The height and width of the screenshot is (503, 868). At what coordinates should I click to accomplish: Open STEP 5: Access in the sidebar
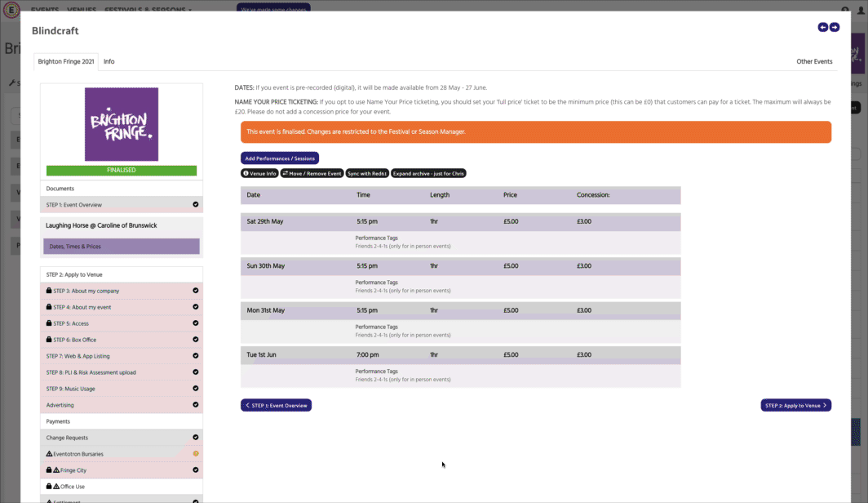[122, 323]
